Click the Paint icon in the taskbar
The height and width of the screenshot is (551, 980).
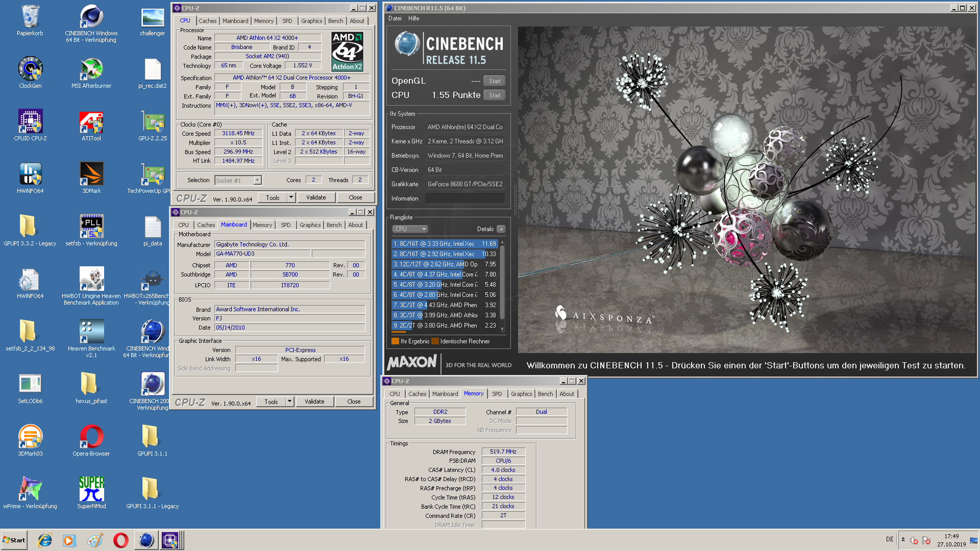(x=95, y=540)
